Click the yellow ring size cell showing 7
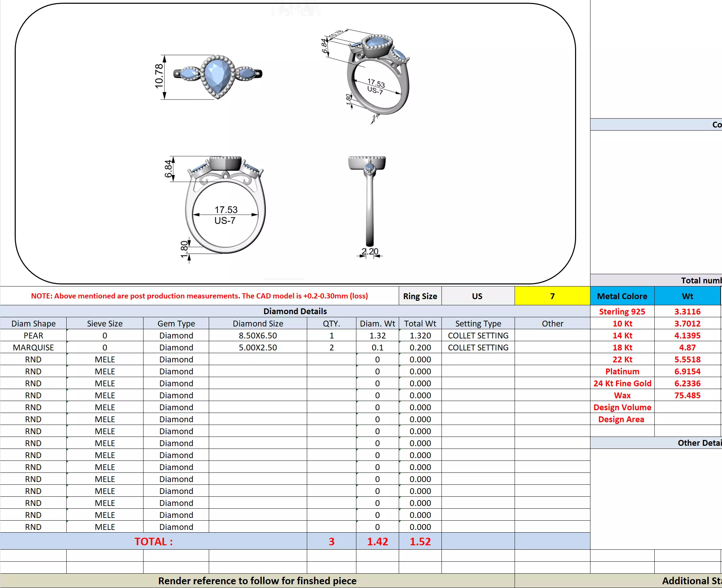The image size is (722, 588). 552,296
